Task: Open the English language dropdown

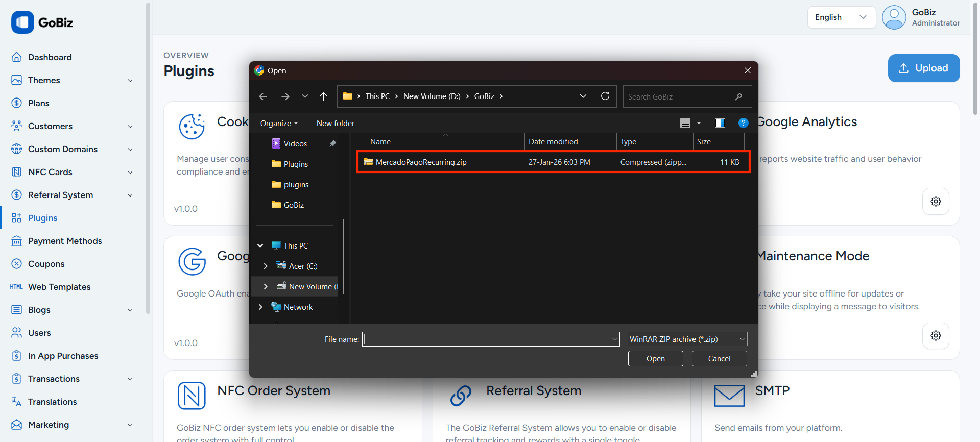Action: [x=841, y=17]
